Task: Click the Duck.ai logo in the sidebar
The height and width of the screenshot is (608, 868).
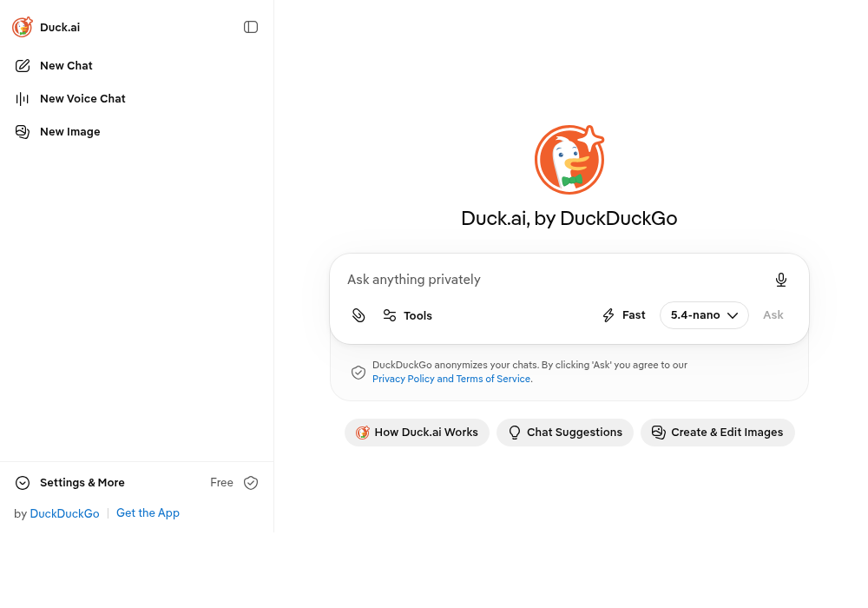Action: click(23, 27)
